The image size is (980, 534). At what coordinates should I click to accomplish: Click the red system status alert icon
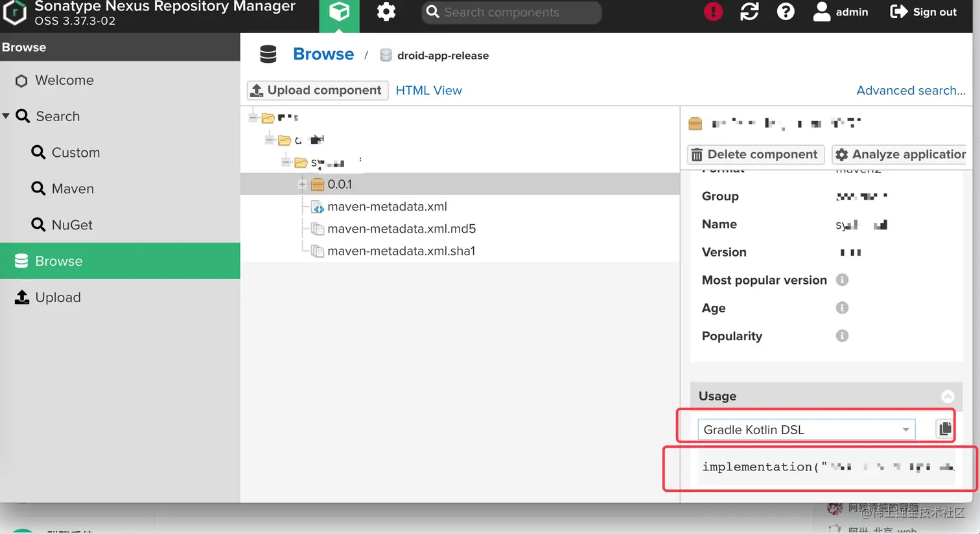point(713,12)
